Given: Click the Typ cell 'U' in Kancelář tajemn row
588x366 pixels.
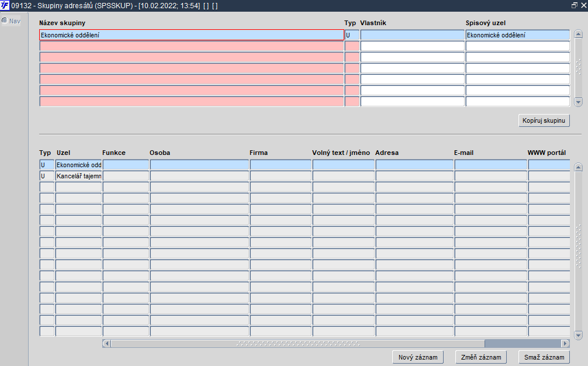Looking at the screenshot, I should (47, 176).
